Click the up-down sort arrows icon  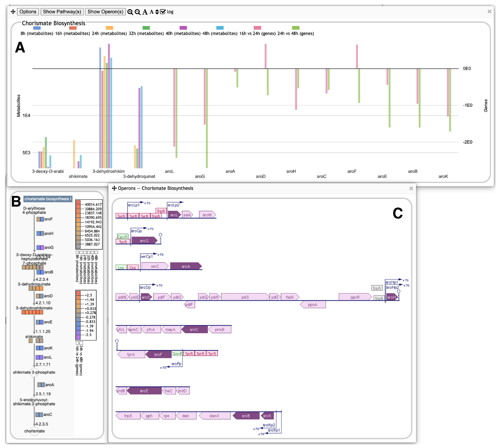157,12
